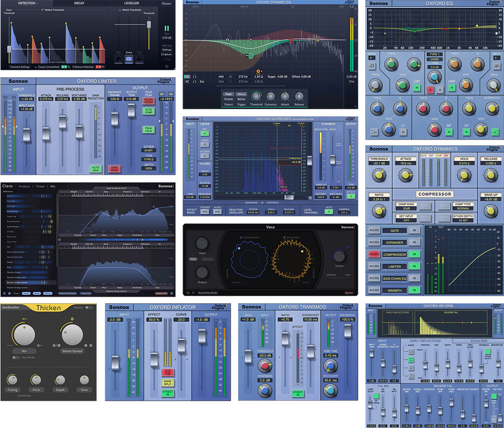504x428 pixels.
Task: Expand the Advanced Controls section
Action: 261,202
